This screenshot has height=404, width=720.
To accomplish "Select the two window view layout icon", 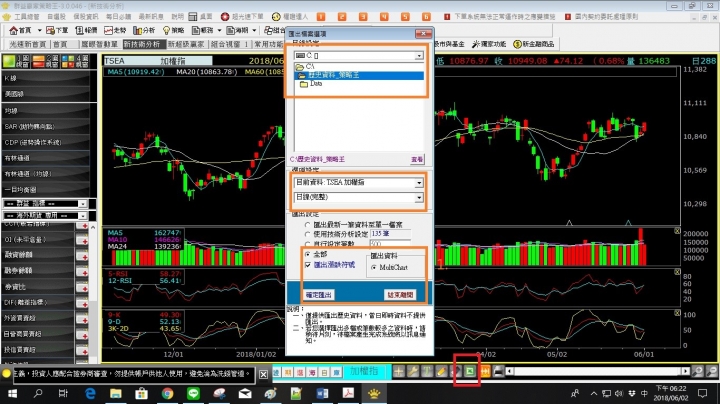I will [x=45, y=61].
